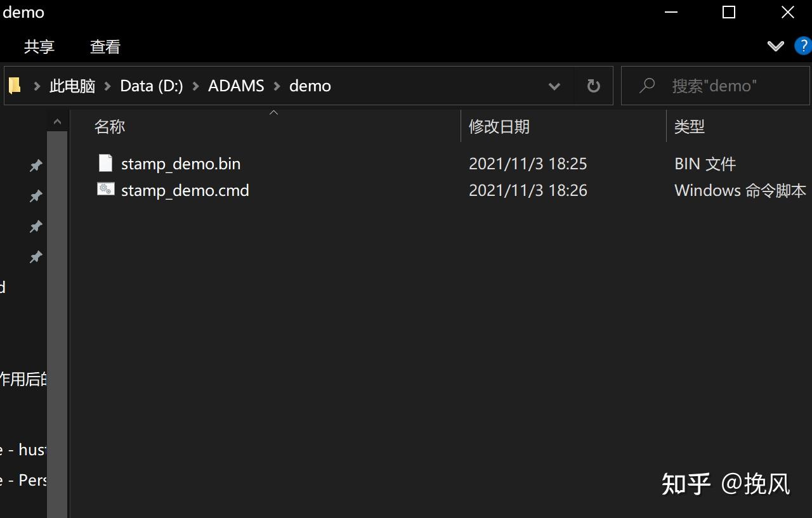This screenshot has height=518, width=812.
Task: Expand the ribbon using the chevron near Help
Action: (x=775, y=46)
